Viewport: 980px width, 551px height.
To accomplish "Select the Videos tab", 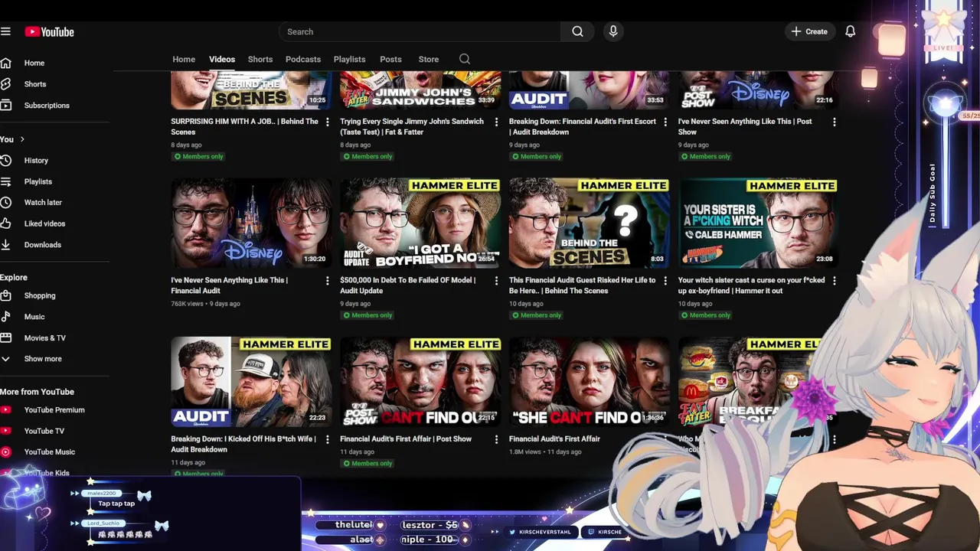I will click(x=222, y=59).
